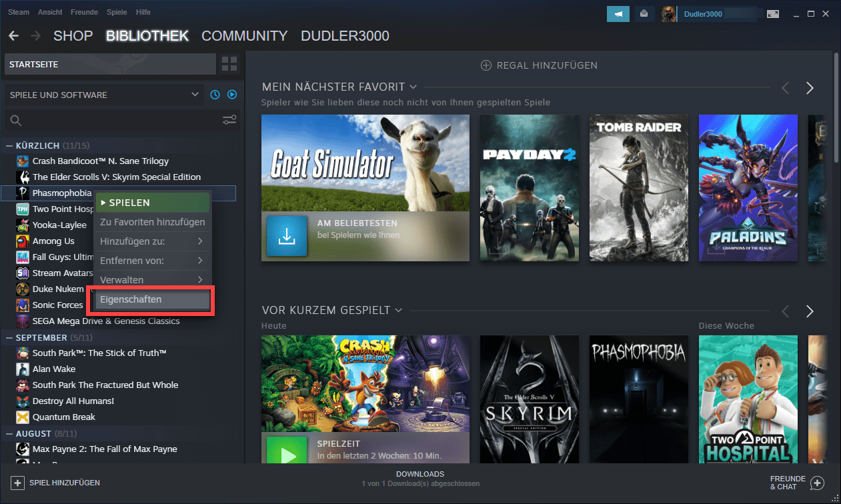Collapse the KÜRZLICH category
This screenshot has width=841, height=504.
9,145
